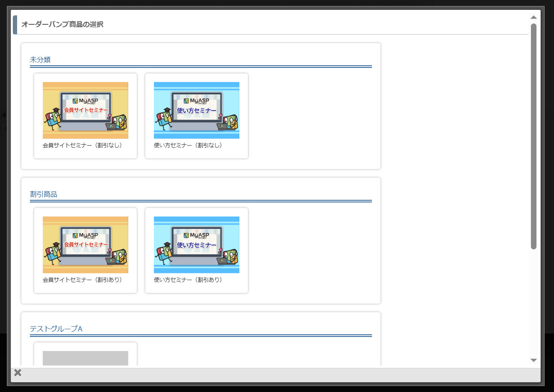Select 使い方セミナー（割引あり） product thumbnail

197,245
